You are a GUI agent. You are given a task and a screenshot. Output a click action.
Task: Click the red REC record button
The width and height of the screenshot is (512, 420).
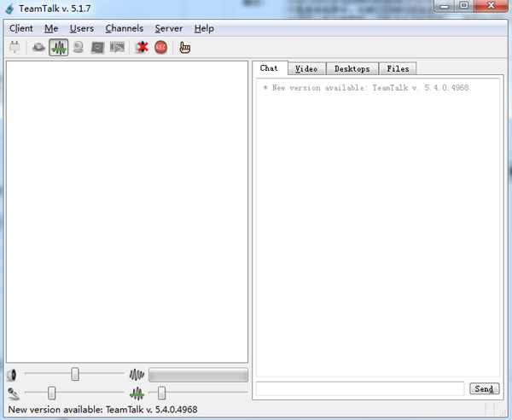(160, 47)
